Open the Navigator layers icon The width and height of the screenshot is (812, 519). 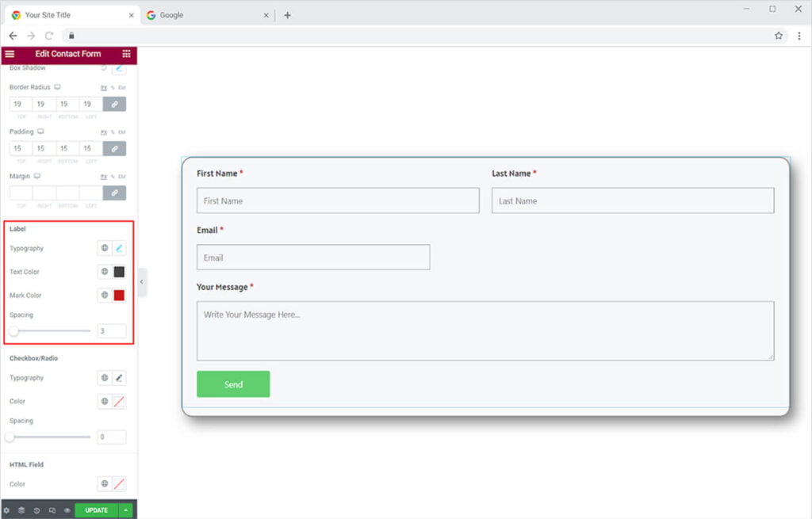[x=21, y=510]
